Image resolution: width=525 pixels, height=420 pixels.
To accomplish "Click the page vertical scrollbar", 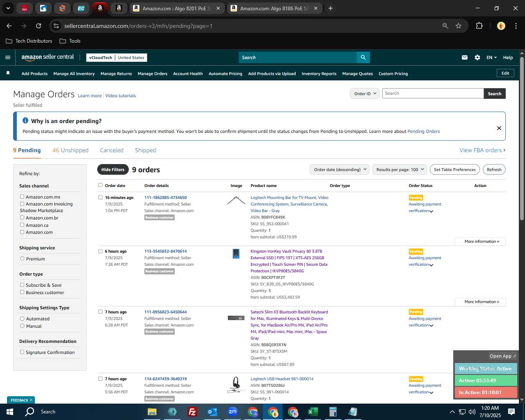I will (522, 139).
